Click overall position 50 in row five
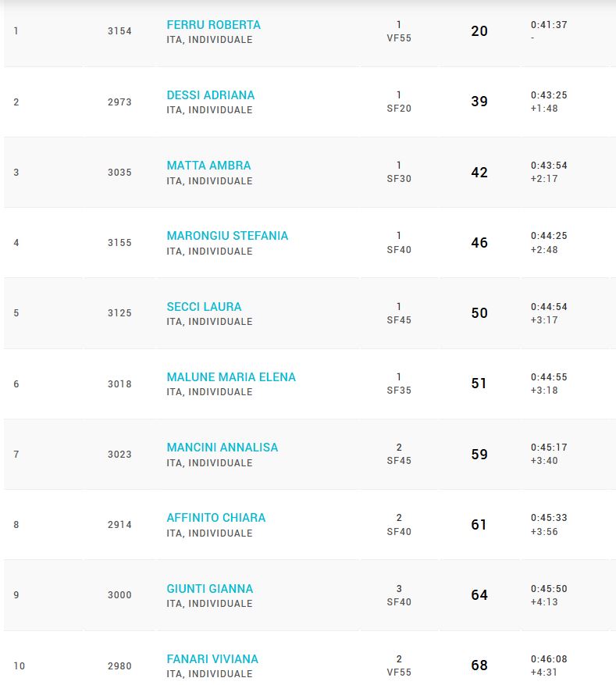Screen dimensions: 616x685 (x=479, y=312)
